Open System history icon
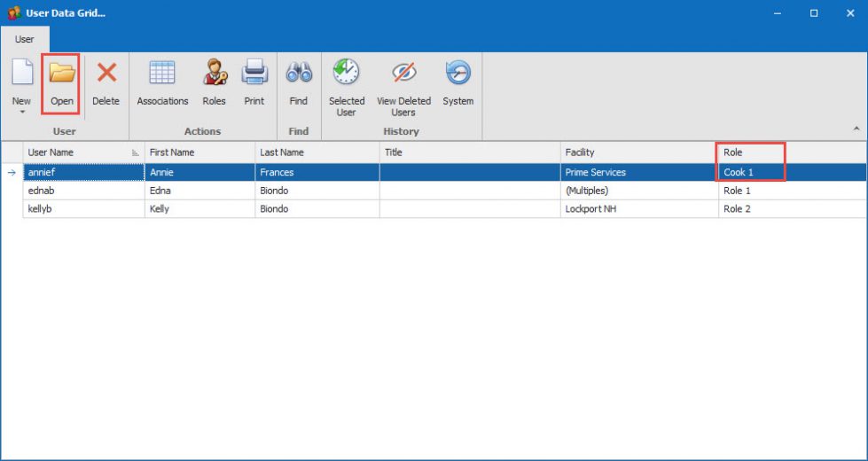The height and width of the screenshot is (461, 868). (457, 74)
